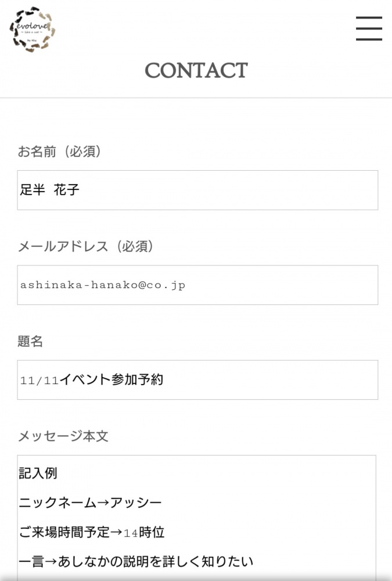Click the 11/11 date in subject field
The width and height of the screenshot is (392, 581).
tap(39, 381)
